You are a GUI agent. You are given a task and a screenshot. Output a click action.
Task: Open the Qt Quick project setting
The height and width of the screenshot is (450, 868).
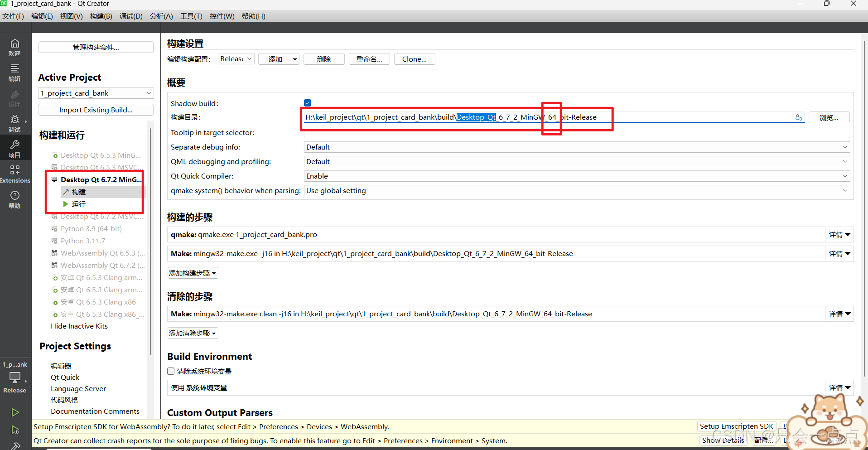pyautogui.click(x=65, y=377)
